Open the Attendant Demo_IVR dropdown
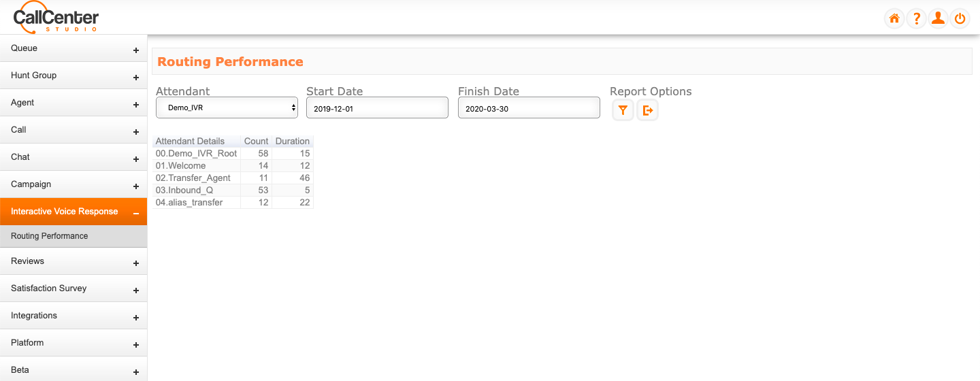Image resolution: width=980 pixels, height=381 pixels. 227,107
